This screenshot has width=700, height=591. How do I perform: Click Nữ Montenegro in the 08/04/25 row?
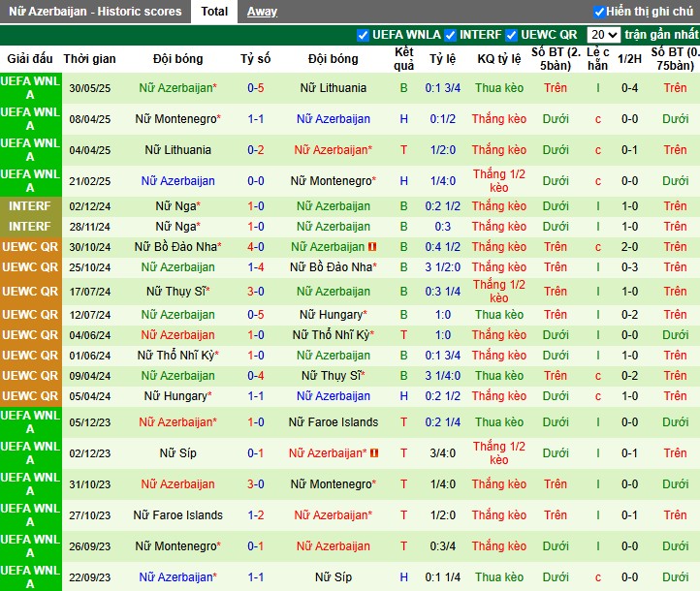point(177,119)
